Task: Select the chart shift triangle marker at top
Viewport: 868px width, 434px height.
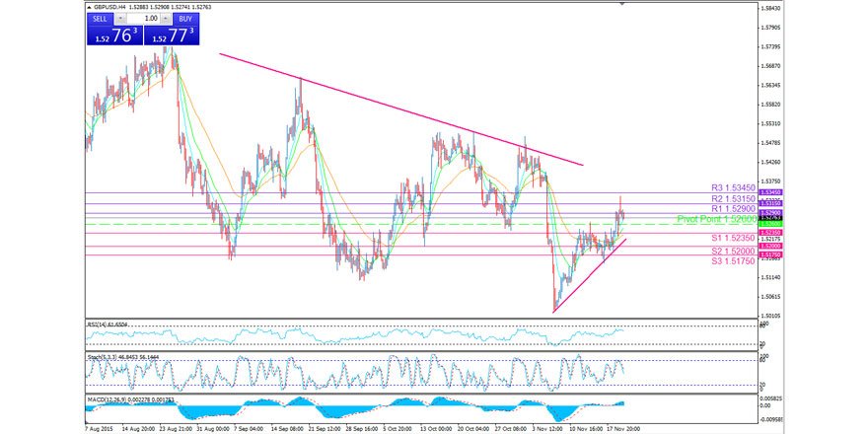Action: coord(622,3)
